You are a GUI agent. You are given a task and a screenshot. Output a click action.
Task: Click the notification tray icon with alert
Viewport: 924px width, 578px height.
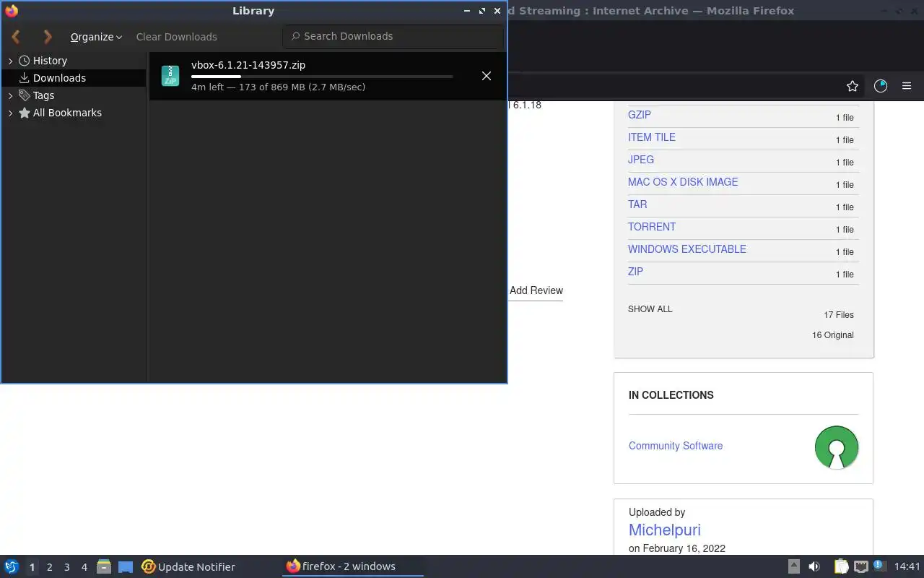(x=879, y=566)
